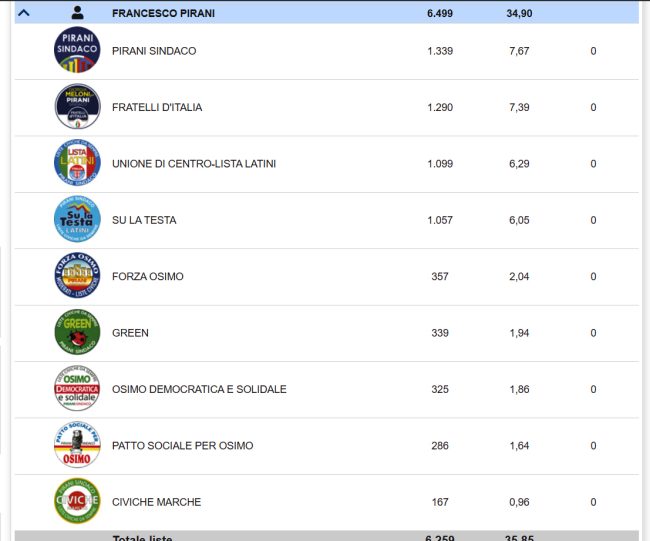Click the 1.339 votes for Pirani Sindaco
Screen dimensions: 650x541
(440, 51)
